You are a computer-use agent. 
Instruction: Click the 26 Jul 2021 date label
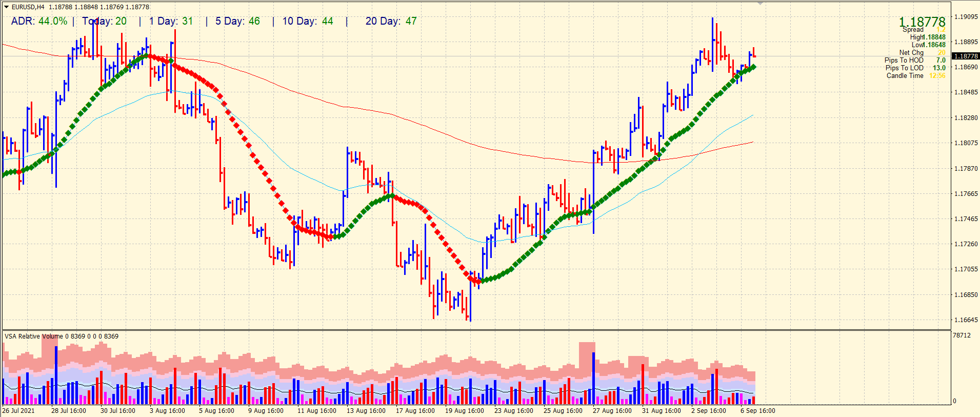[18, 411]
